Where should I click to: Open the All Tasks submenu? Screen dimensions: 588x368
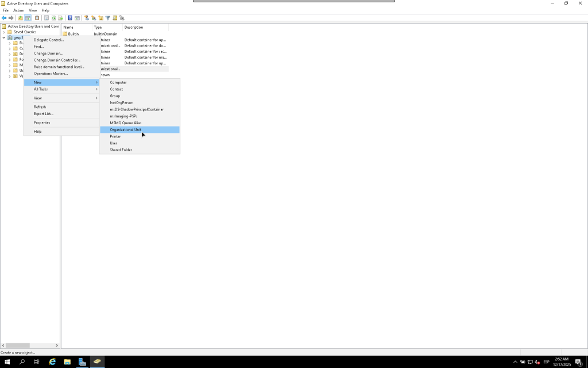point(41,89)
